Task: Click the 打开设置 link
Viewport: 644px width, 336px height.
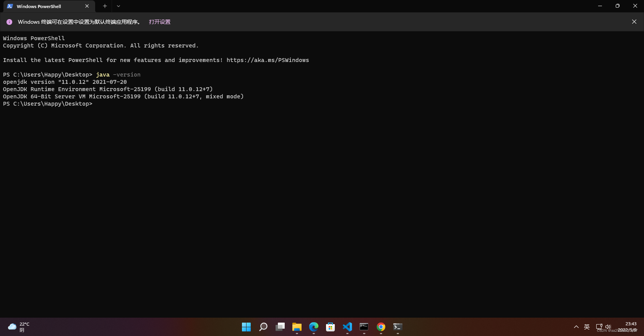Action: tap(160, 22)
